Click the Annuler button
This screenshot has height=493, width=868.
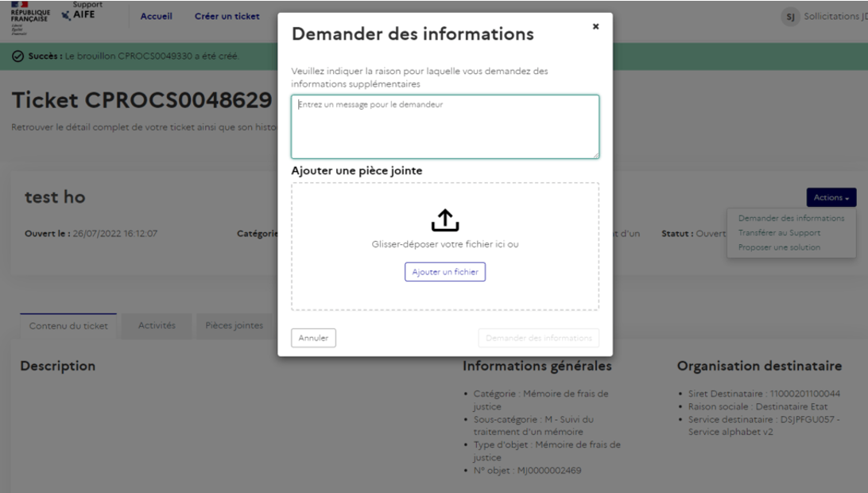tap(313, 337)
